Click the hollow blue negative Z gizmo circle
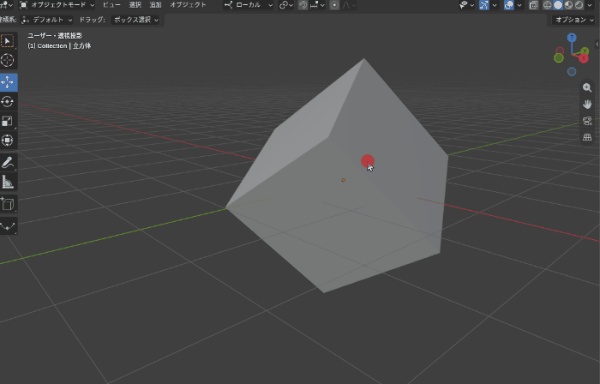The image size is (600, 384). [572, 72]
